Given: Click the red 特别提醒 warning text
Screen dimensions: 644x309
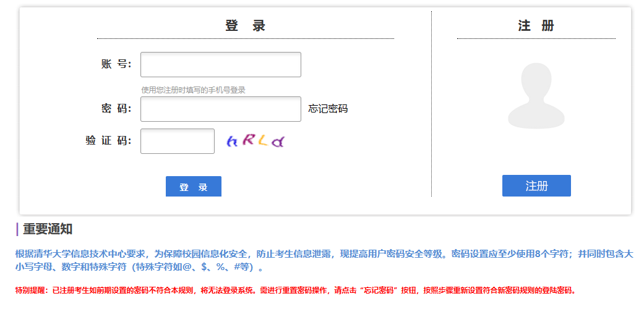Looking at the screenshot, I should 296,290.
